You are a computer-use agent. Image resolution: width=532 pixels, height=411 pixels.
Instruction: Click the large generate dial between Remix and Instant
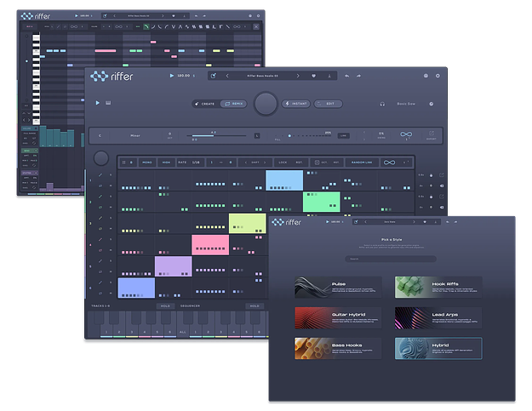point(266,104)
